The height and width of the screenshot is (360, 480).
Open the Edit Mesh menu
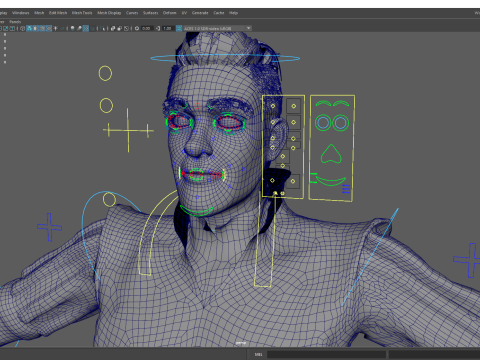[x=58, y=13]
